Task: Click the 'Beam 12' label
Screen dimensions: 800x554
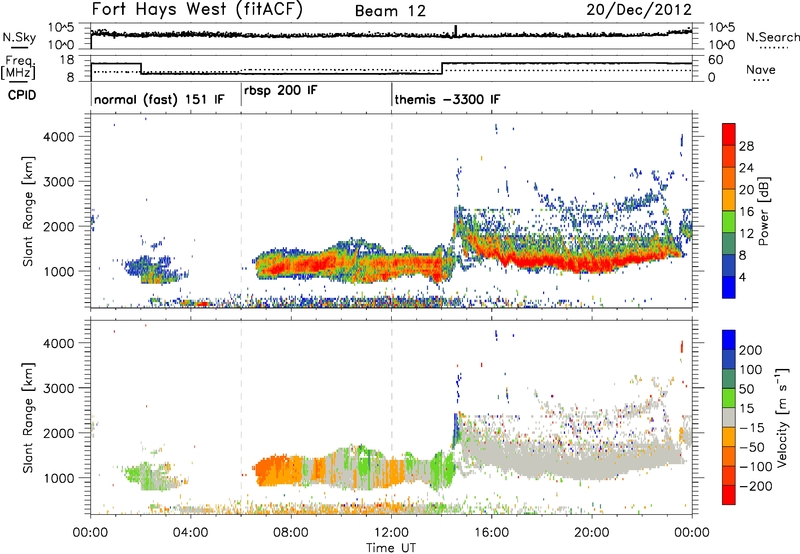Action: pos(390,11)
